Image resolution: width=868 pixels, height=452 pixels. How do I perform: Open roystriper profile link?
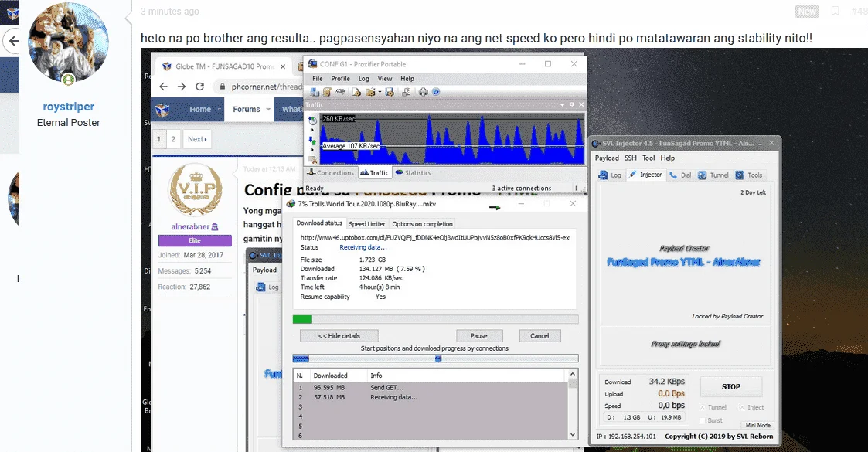click(x=69, y=107)
